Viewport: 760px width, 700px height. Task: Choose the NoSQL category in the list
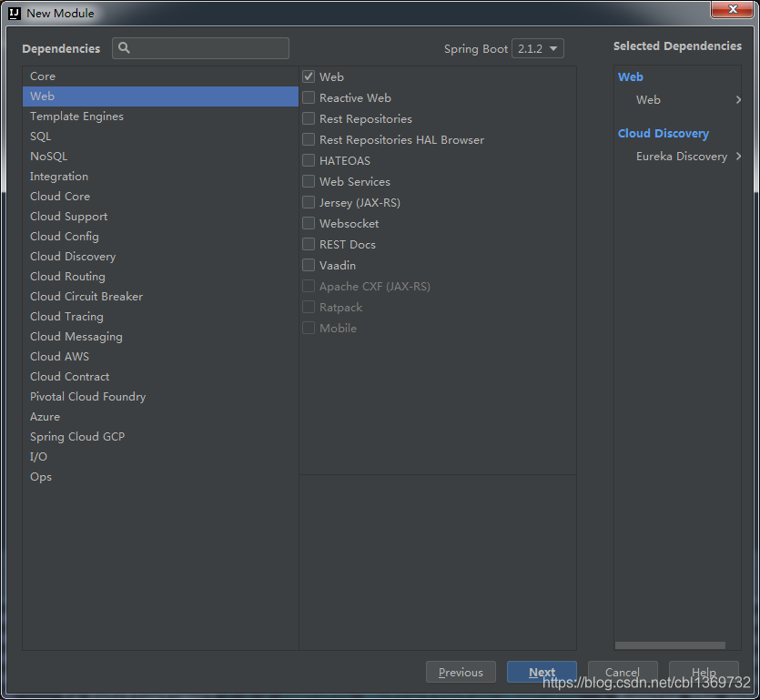click(48, 157)
